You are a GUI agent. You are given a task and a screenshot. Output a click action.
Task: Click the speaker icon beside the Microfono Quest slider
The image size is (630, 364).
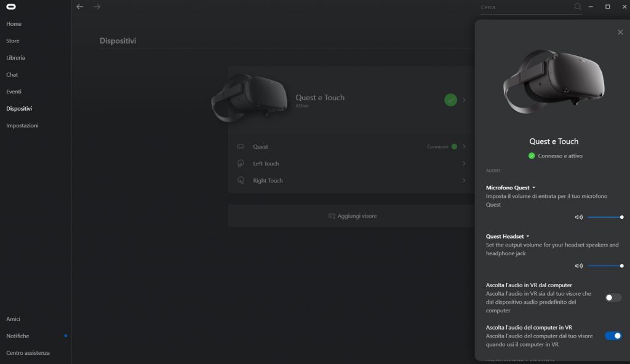pyautogui.click(x=578, y=216)
